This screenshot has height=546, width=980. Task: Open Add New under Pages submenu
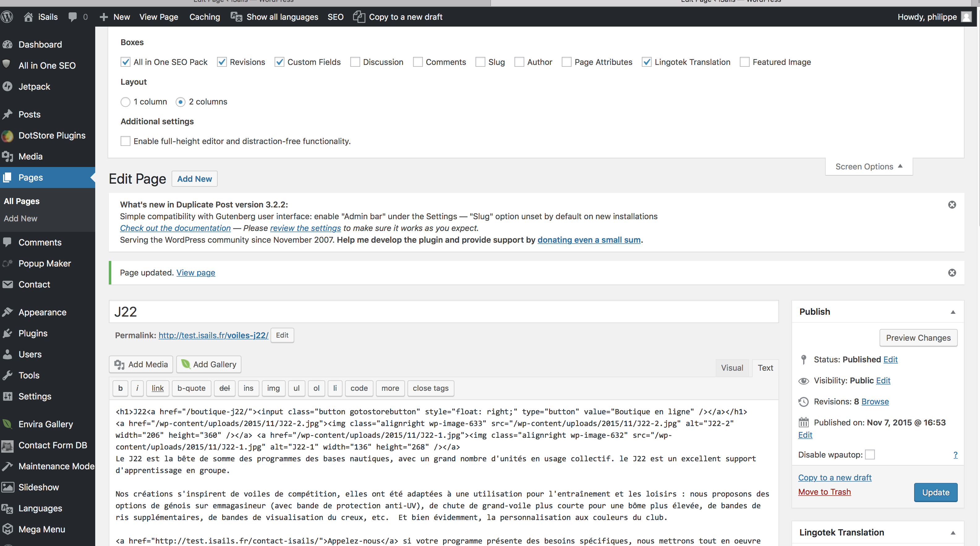(20, 218)
